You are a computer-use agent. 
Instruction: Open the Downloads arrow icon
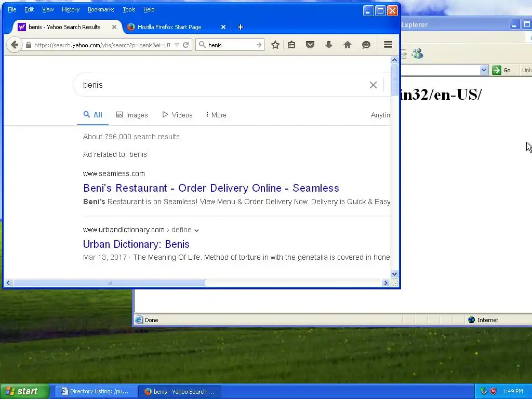pos(329,45)
